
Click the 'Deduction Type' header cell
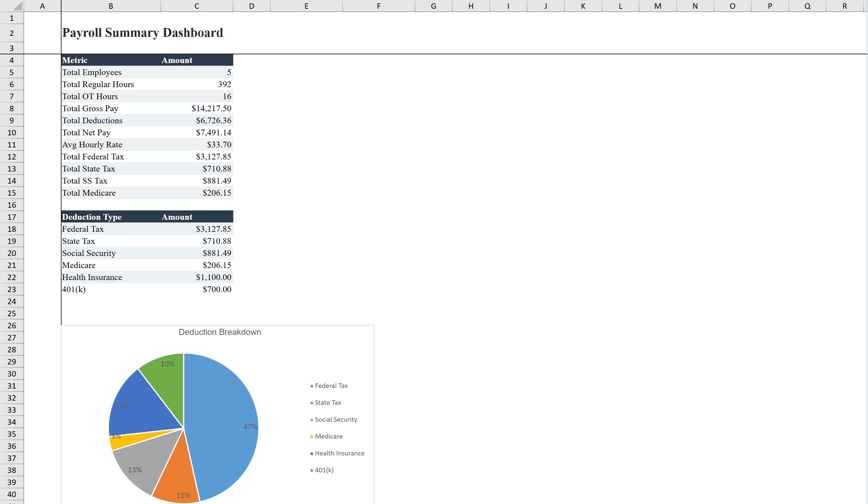pyautogui.click(x=92, y=217)
